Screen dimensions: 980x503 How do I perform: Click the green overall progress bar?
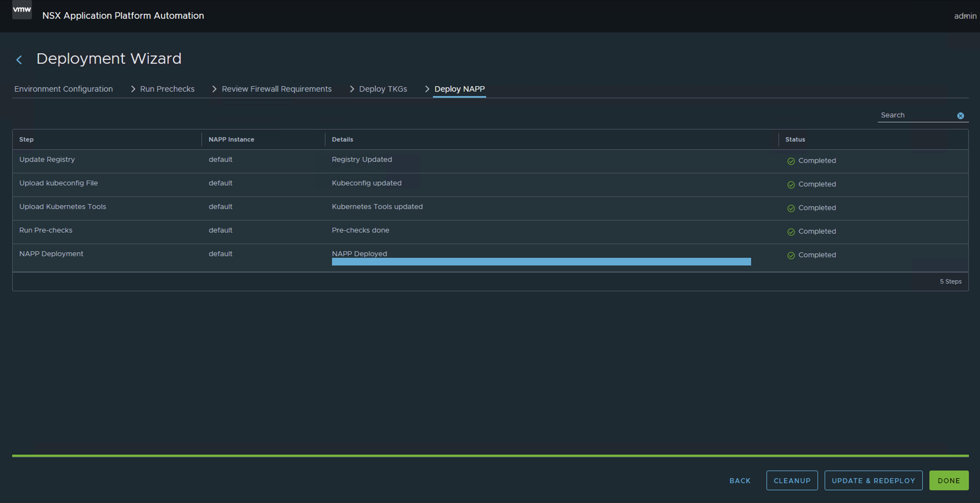[490, 456]
